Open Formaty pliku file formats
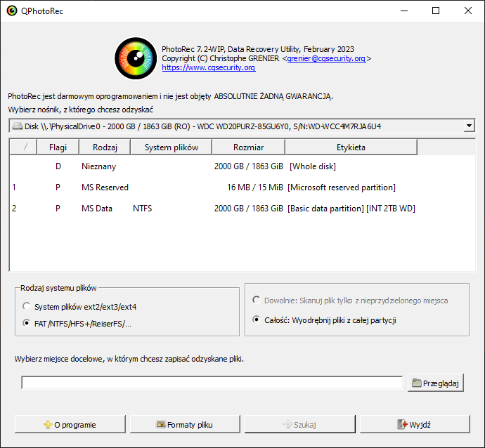Screen dimensions: 485x448 coord(185,425)
